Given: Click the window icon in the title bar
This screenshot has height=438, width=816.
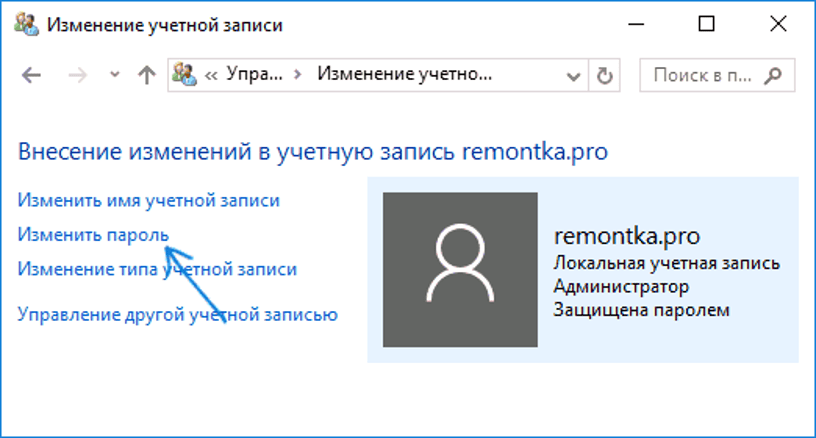Looking at the screenshot, I should 25,25.
